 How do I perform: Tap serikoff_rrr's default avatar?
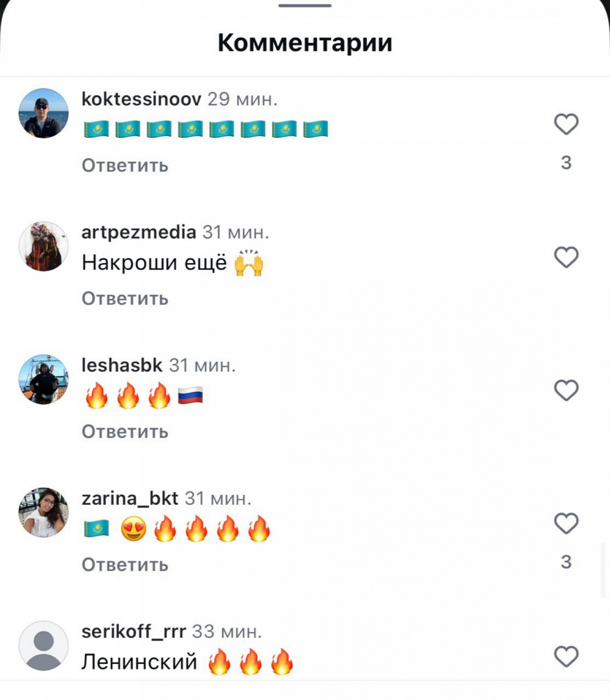pos(44,645)
